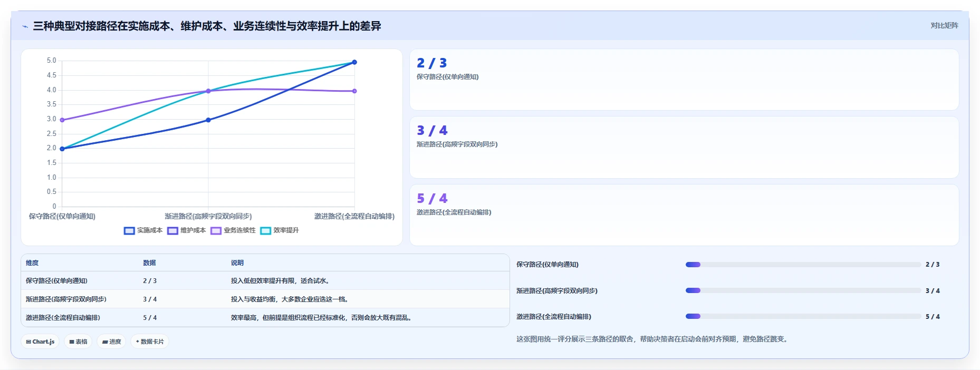Click 保守路径(仅单向通知) progress bar
Viewport: 980px width, 370px height.
[x=803, y=265]
